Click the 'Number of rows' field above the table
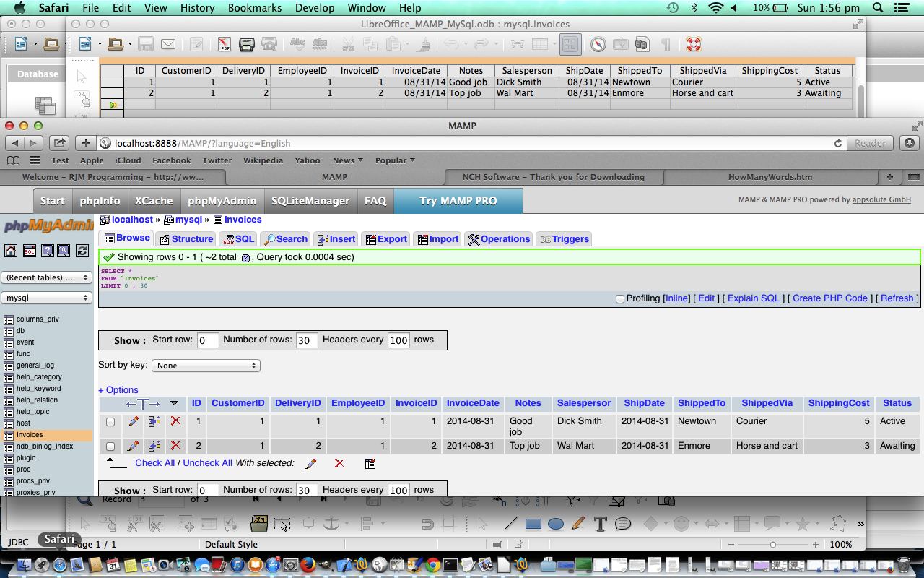 [307, 340]
